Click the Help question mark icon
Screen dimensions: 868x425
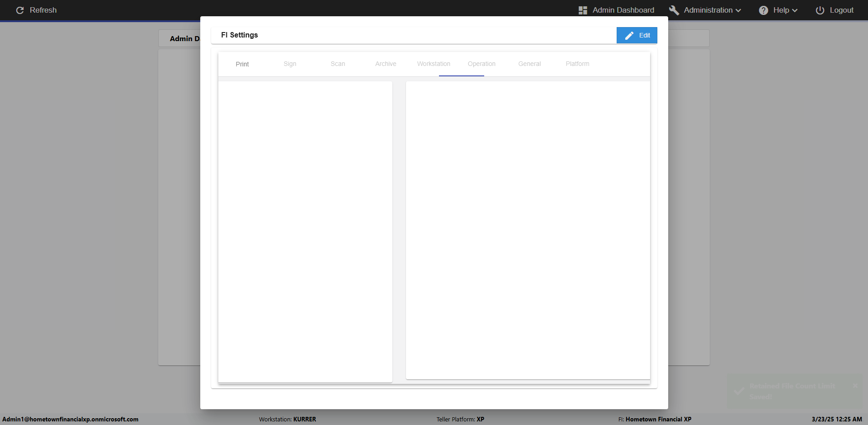(763, 10)
